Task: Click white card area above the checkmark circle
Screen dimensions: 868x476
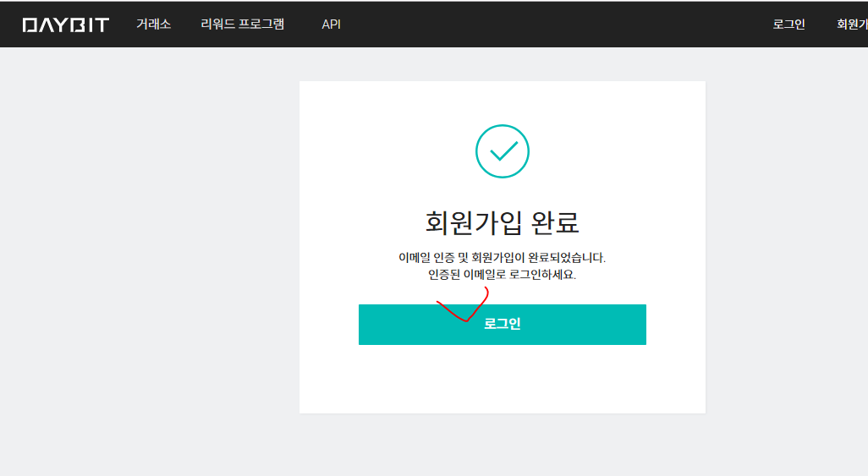Action: click(x=502, y=102)
